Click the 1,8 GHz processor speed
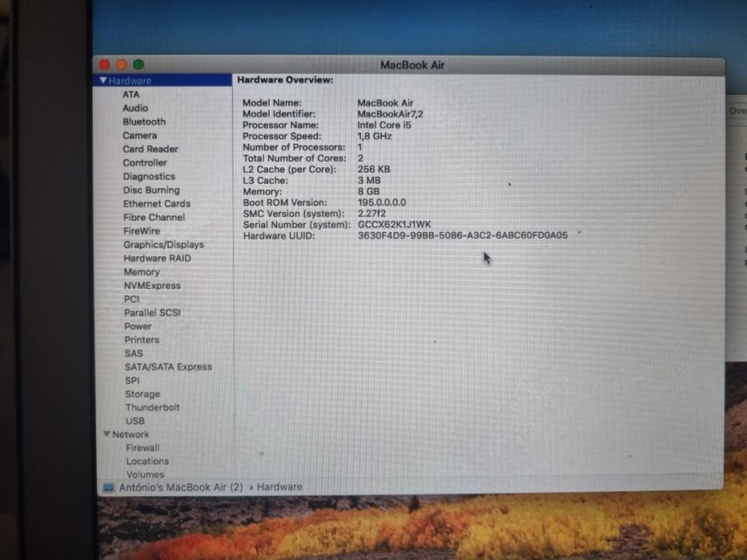 point(375,136)
